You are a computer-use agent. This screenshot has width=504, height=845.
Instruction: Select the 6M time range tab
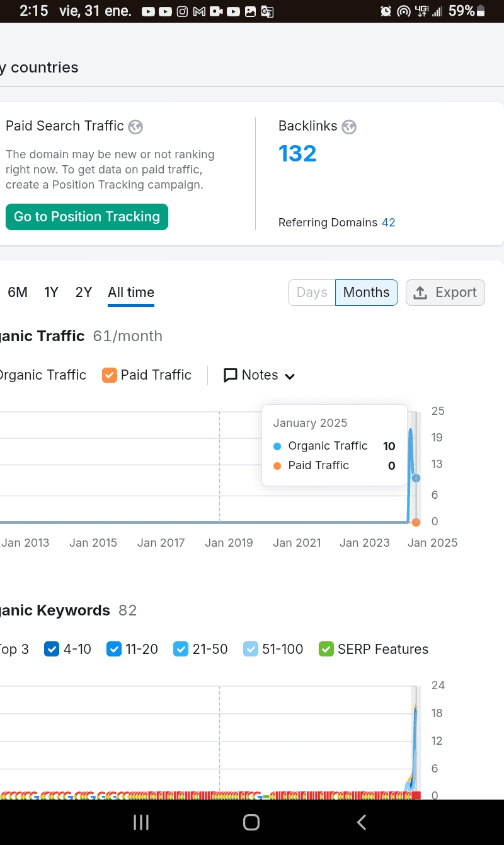pos(18,293)
